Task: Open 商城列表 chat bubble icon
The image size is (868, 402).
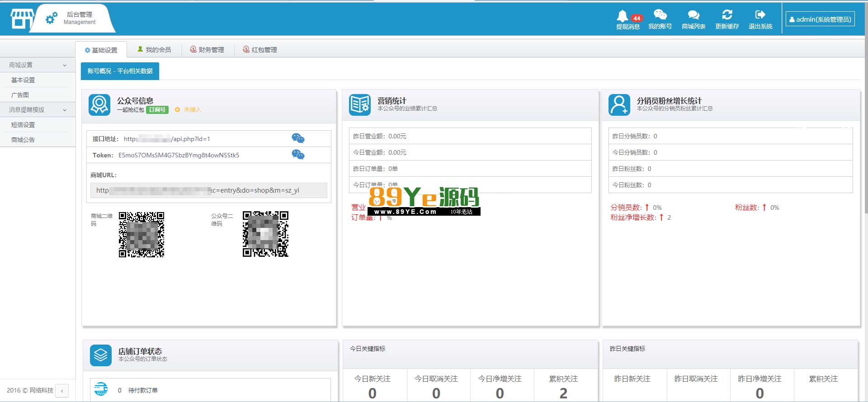Action: pos(693,15)
